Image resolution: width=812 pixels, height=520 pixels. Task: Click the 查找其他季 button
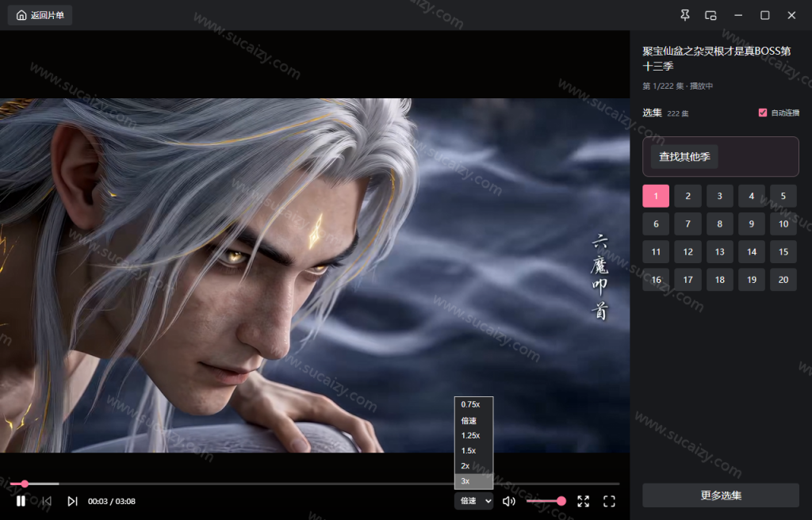[684, 156]
